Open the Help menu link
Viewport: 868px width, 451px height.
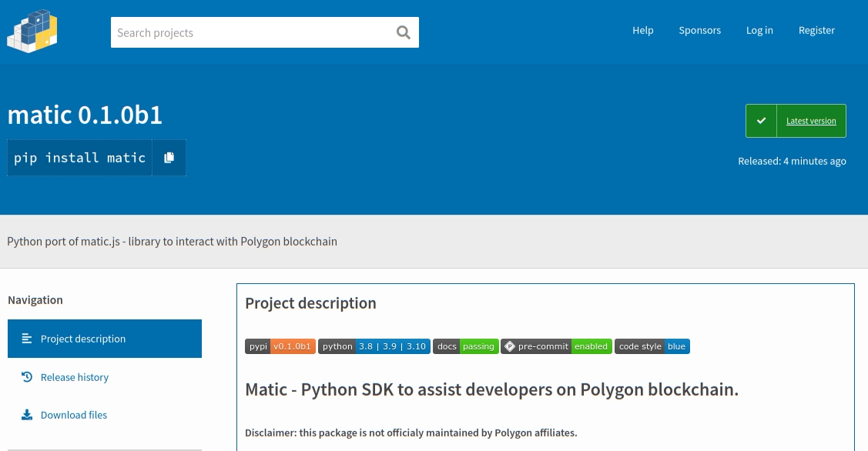pos(642,31)
